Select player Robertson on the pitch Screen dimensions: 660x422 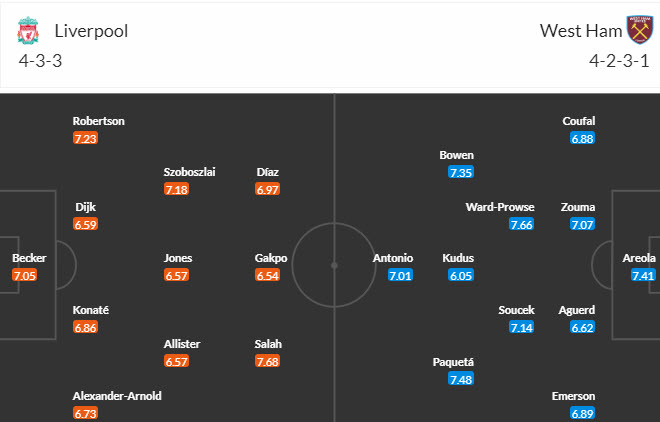tap(99, 121)
